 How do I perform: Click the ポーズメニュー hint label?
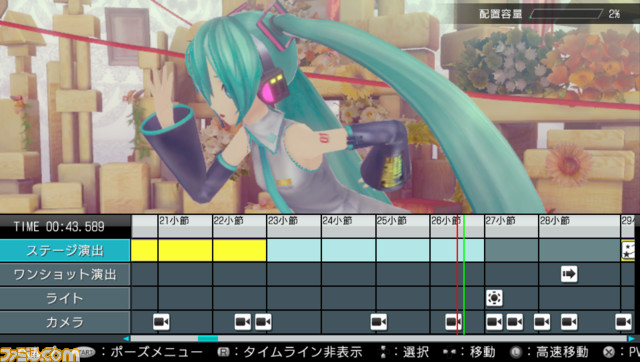tap(156, 352)
